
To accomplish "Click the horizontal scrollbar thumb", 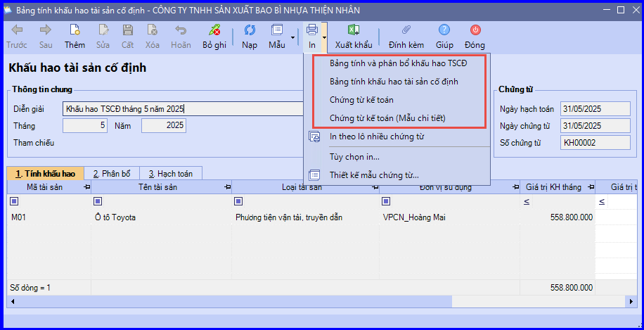I will pos(234,302).
